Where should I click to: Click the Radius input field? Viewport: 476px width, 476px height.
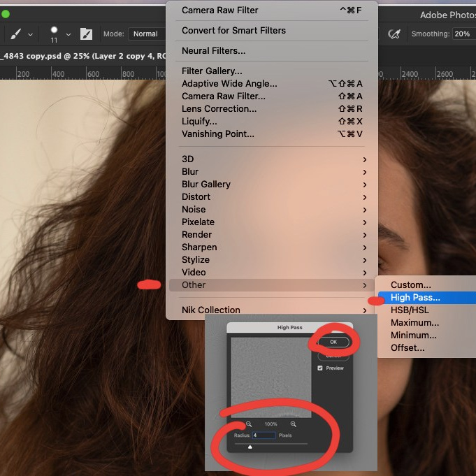264,435
